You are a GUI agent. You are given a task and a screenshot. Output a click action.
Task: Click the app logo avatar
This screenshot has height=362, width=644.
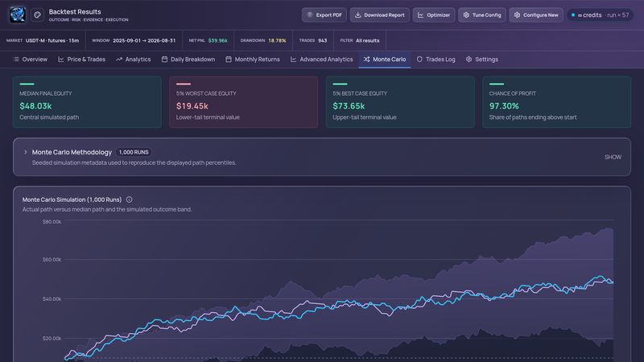[18, 14]
